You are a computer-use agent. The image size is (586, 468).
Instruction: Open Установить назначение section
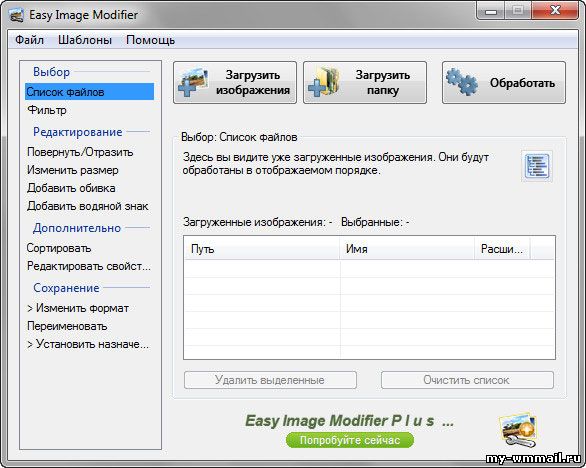pyautogui.click(x=88, y=344)
